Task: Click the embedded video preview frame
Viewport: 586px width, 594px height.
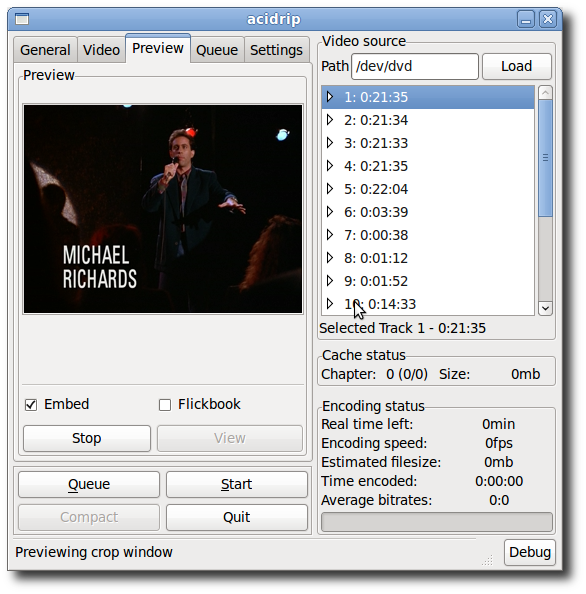Action: (x=163, y=209)
